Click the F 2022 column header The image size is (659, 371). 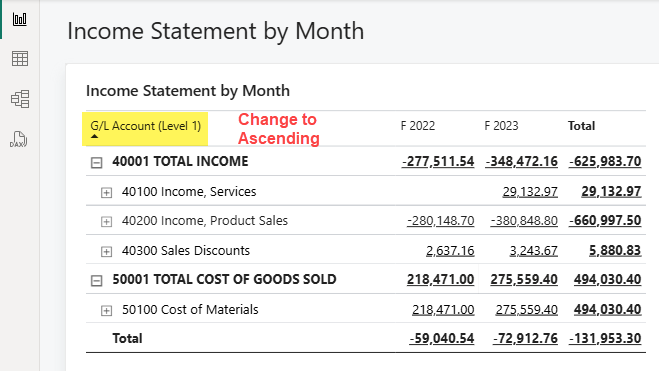(x=417, y=126)
